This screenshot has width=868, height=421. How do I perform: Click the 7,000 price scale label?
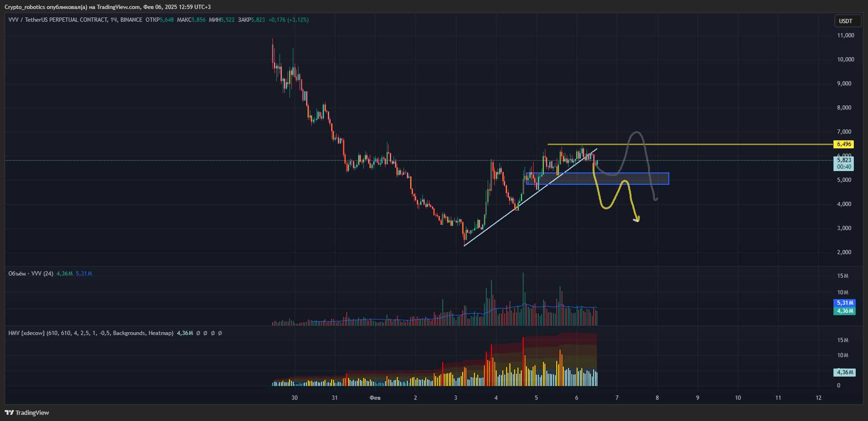tap(844, 132)
